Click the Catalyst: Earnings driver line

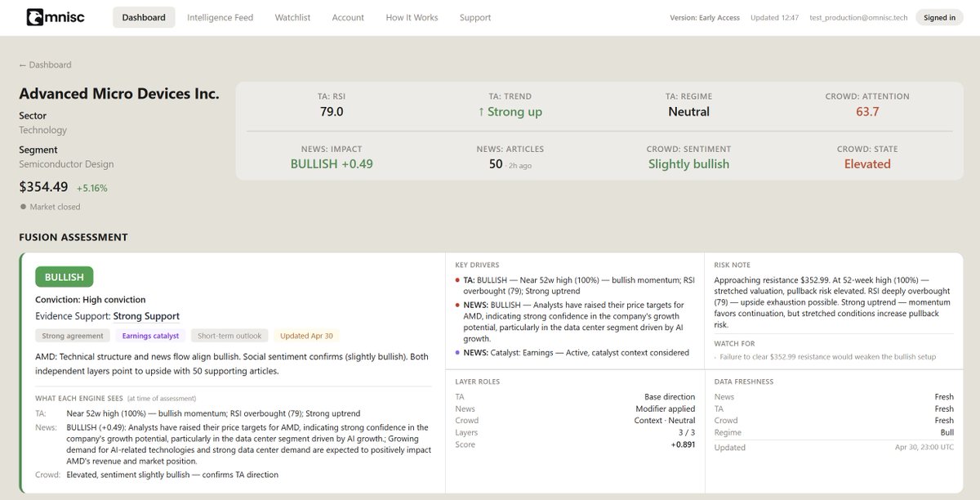point(577,353)
